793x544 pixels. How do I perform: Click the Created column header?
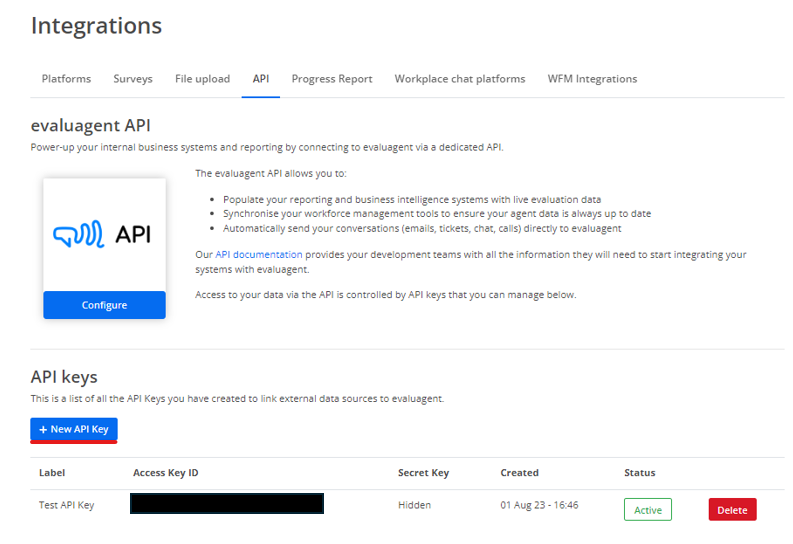(x=519, y=473)
